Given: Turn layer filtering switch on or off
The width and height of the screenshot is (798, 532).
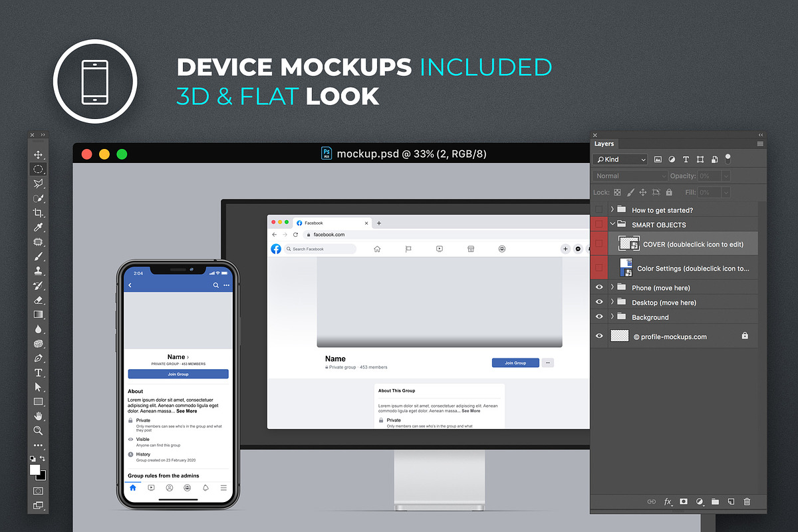Looking at the screenshot, I should point(728,159).
